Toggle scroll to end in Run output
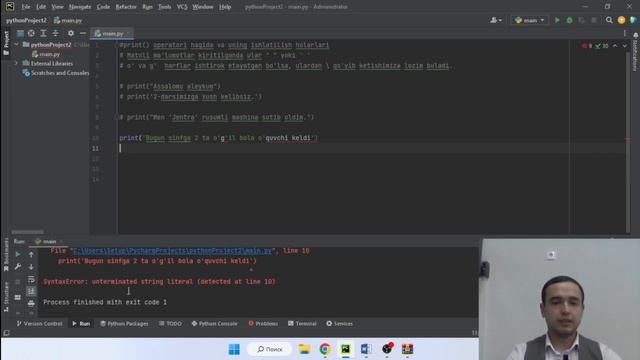 (x=31, y=291)
